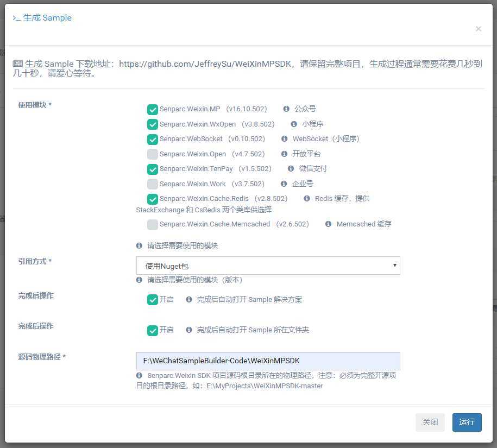Image resolution: width=497 pixels, height=448 pixels.
Task: Click the info icon next to 企业号
Action: pyautogui.click(x=284, y=184)
